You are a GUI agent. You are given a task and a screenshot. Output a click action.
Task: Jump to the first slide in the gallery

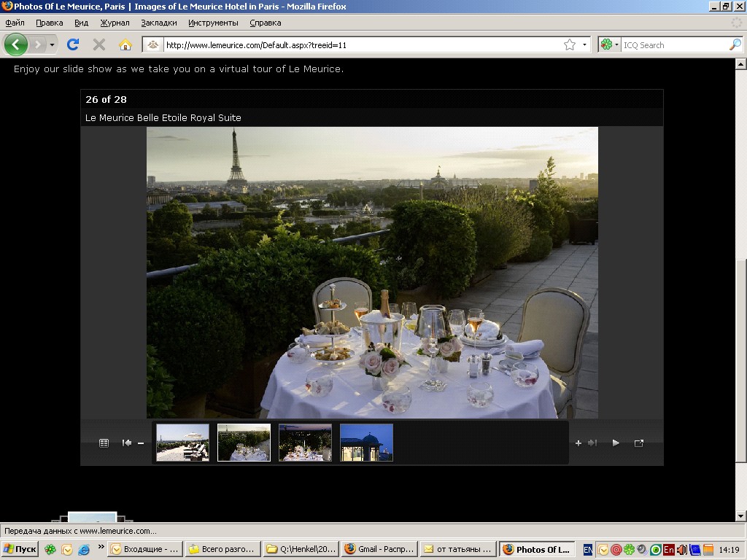tap(127, 443)
